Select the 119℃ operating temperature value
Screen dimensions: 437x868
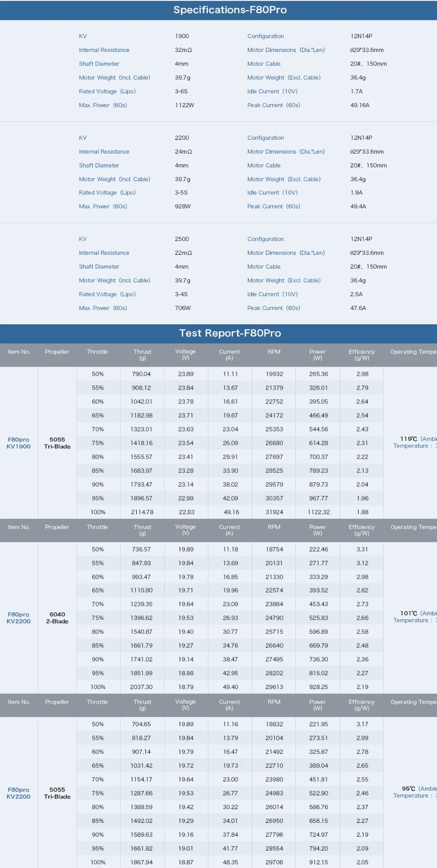[408, 439]
